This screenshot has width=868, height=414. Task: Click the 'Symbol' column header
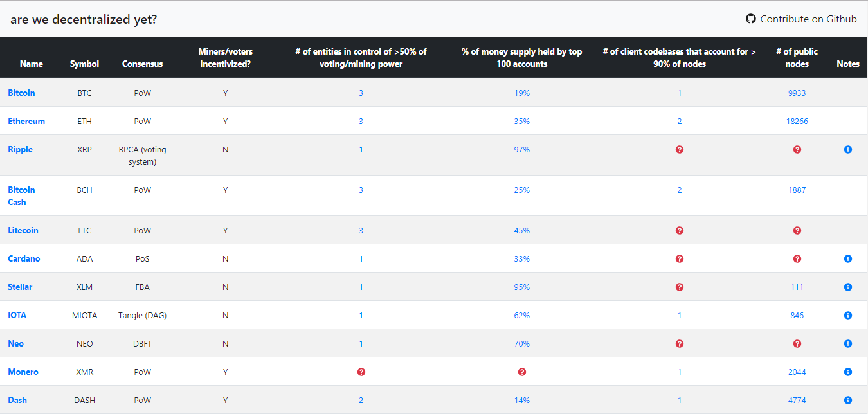(x=84, y=64)
